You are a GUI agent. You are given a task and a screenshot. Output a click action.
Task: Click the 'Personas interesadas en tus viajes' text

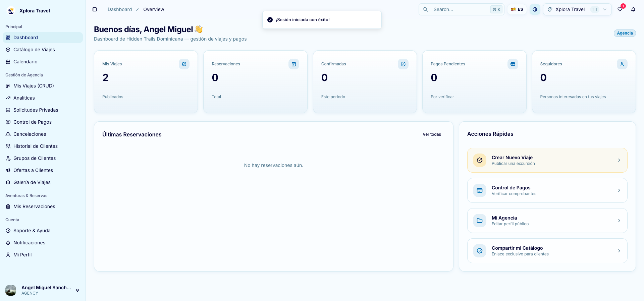pyautogui.click(x=573, y=97)
